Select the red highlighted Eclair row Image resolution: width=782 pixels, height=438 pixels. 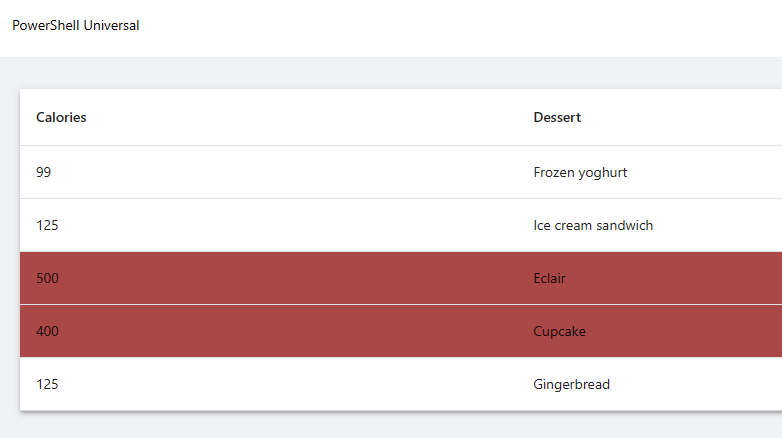[300, 278]
